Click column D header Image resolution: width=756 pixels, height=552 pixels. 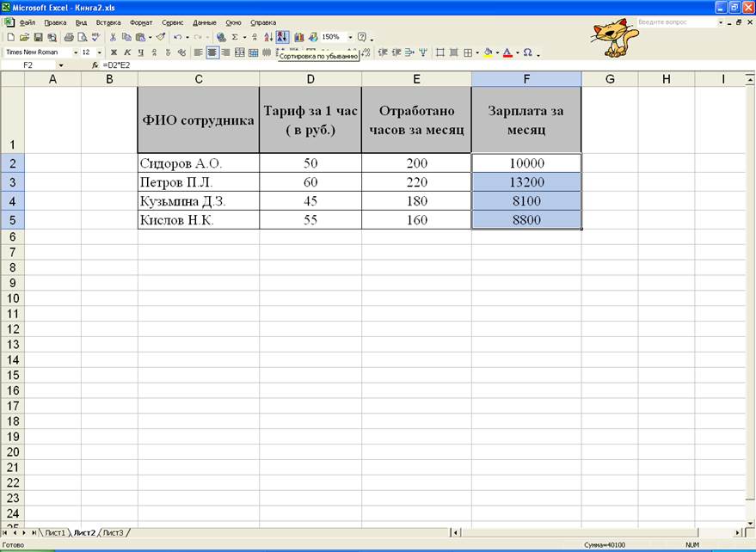point(310,79)
